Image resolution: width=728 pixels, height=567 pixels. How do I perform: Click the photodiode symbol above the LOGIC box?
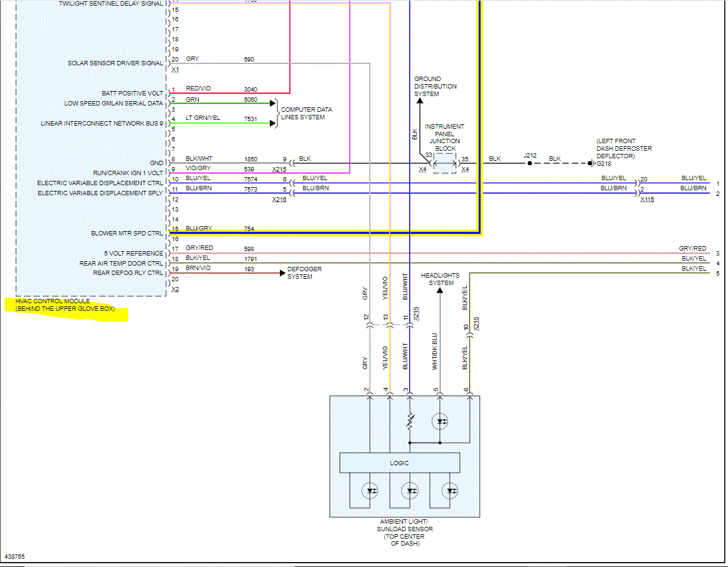[441, 421]
